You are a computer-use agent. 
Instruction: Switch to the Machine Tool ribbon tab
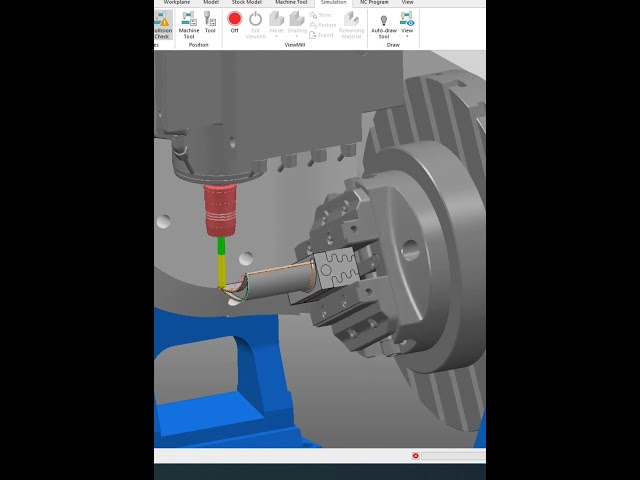[x=291, y=2]
